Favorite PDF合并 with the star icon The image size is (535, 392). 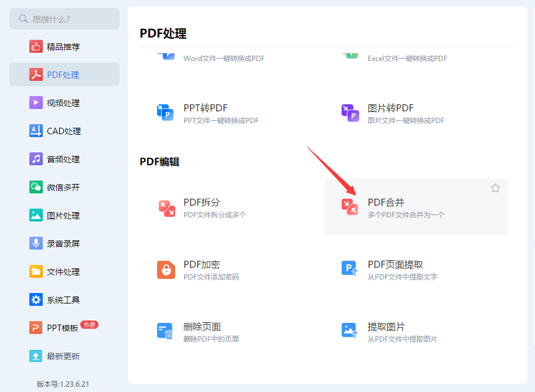495,188
